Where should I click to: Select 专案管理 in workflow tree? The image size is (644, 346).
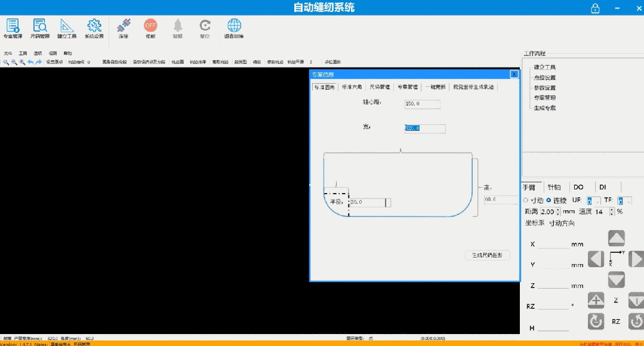tap(544, 97)
